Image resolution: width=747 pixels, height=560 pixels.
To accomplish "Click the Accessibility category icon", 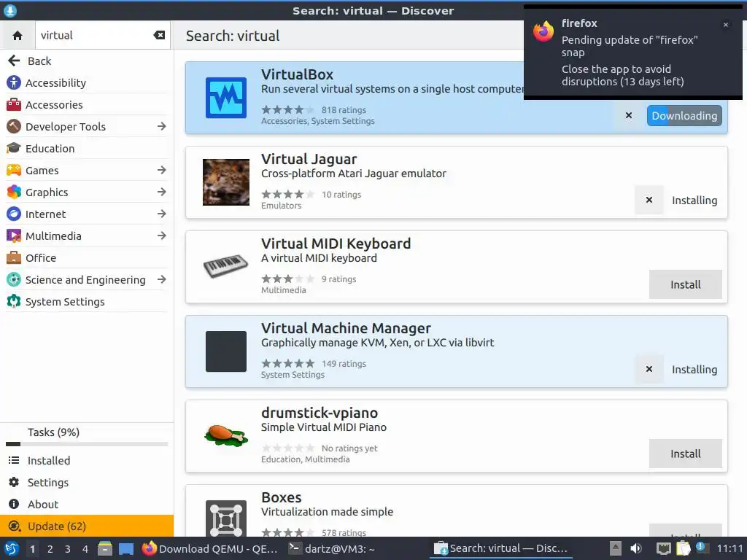I will [14, 83].
